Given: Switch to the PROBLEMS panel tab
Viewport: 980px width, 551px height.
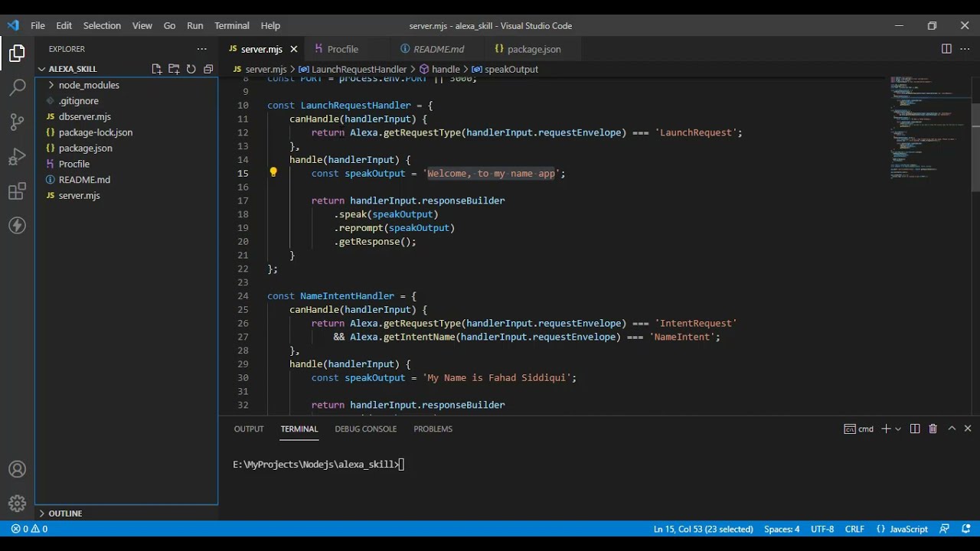Looking at the screenshot, I should [433, 429].
